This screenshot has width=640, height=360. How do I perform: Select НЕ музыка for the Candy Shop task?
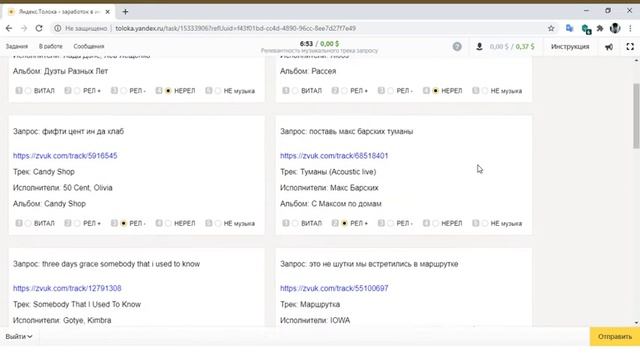218,223
